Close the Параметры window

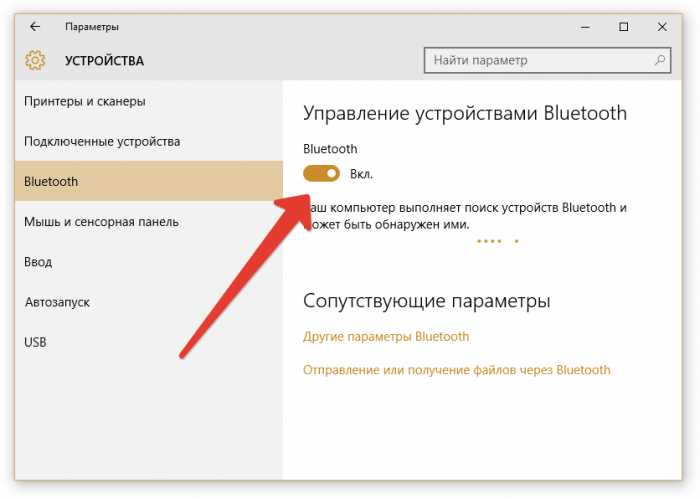coord(662,27)
